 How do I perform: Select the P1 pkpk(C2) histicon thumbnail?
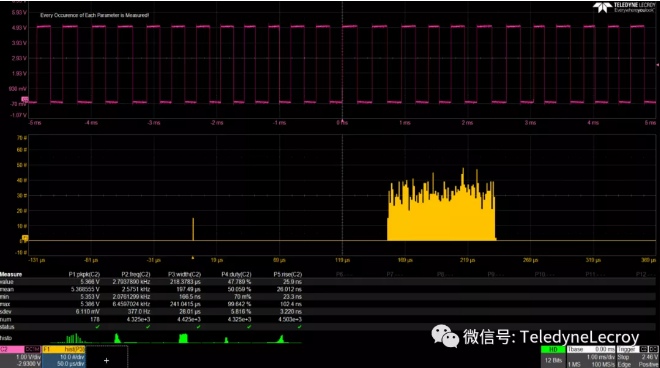[x=74, y=338]
